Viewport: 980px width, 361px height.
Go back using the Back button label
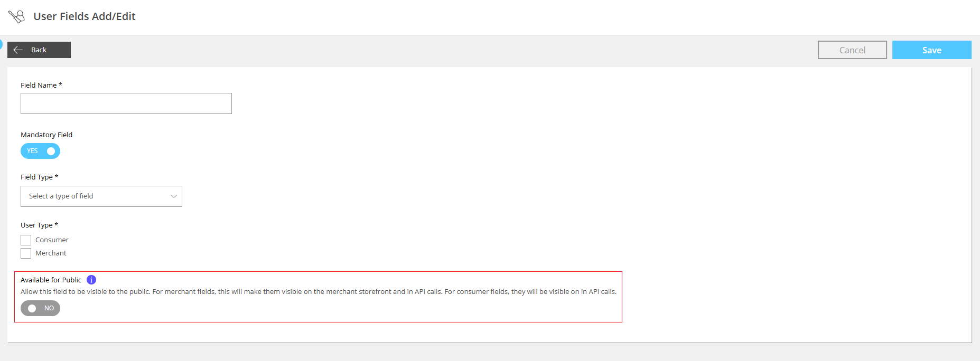pyautogui.click(x=39, y=50)
